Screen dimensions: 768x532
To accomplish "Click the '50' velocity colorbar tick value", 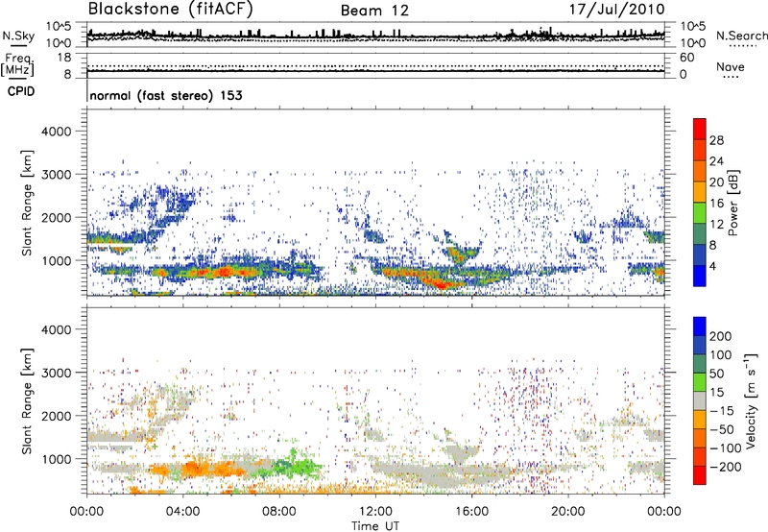I will (716, 374).
